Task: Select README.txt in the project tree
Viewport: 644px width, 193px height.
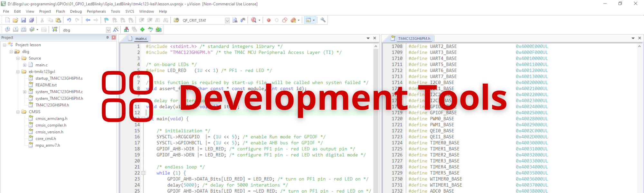Action: pos(46,85)
